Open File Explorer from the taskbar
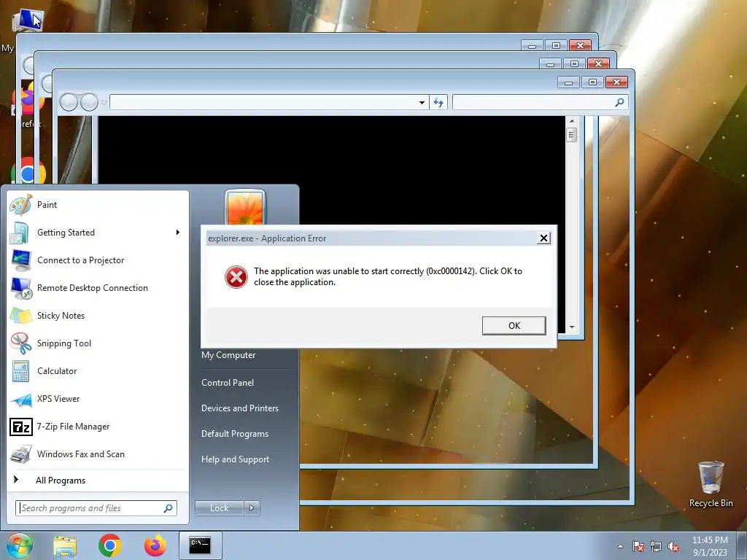 pyautogui.click(x=65, y=545)
